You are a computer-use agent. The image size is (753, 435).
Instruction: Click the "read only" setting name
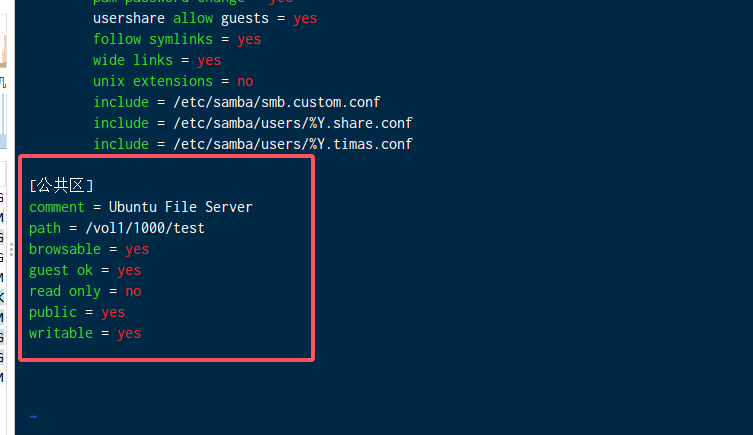tap(65, 291)
